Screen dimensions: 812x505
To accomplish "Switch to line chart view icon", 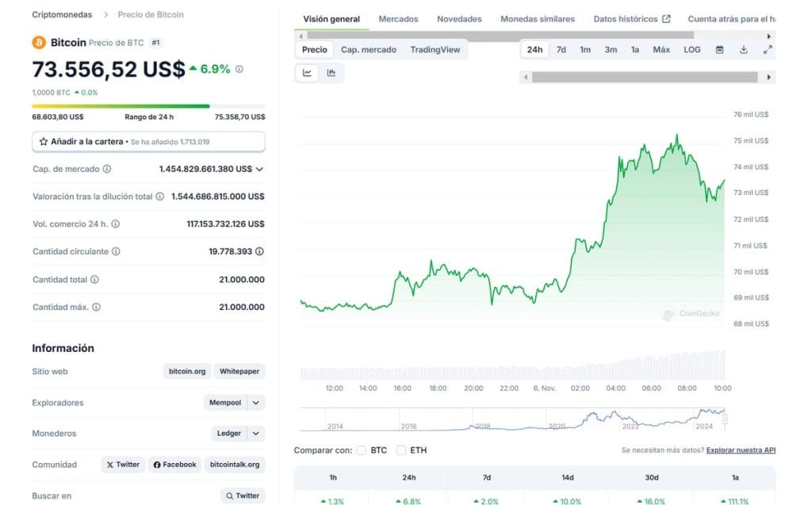I will pyautogui.click(x=307, y=72).
